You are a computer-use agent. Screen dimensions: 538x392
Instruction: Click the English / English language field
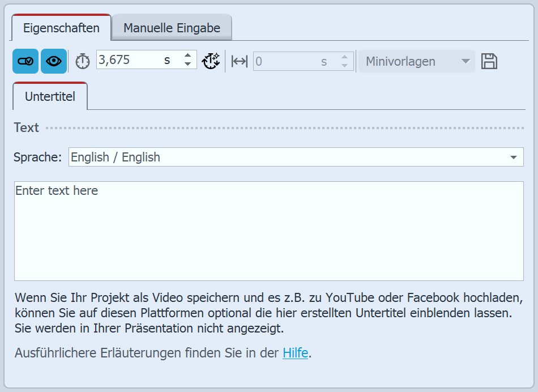170,157
